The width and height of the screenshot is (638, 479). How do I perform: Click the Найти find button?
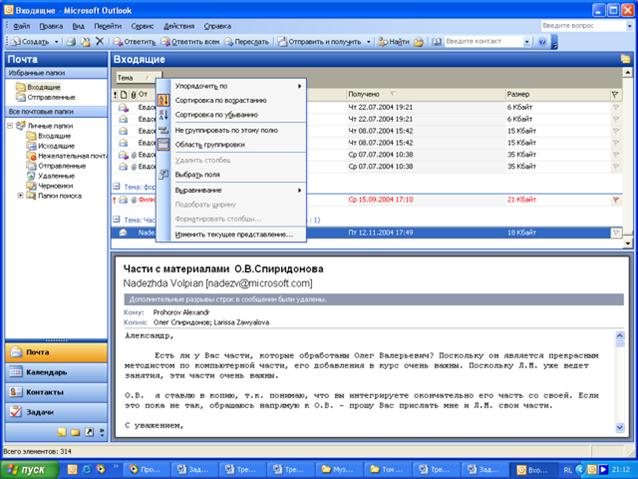(x=393, y=42)
